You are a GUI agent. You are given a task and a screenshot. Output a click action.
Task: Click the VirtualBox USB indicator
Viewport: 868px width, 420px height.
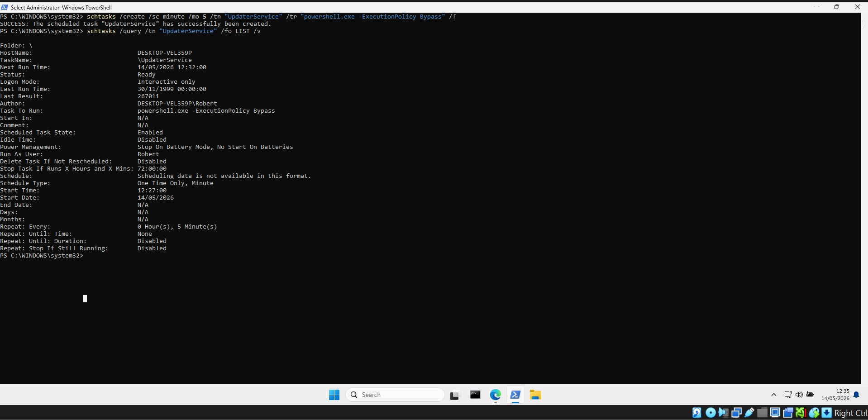749,413
